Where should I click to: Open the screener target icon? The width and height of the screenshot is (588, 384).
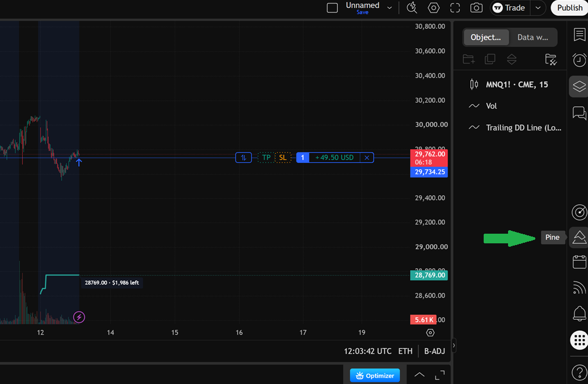tap(579, 212)
